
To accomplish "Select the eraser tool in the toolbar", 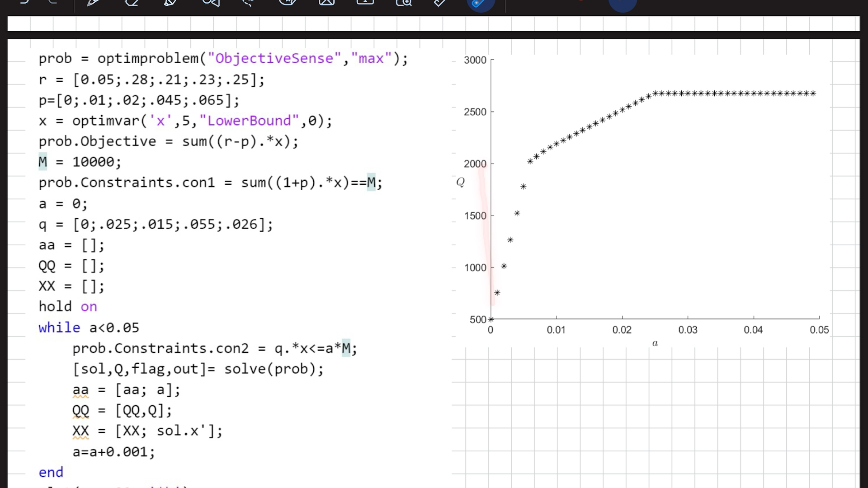I will coord(132,3).
